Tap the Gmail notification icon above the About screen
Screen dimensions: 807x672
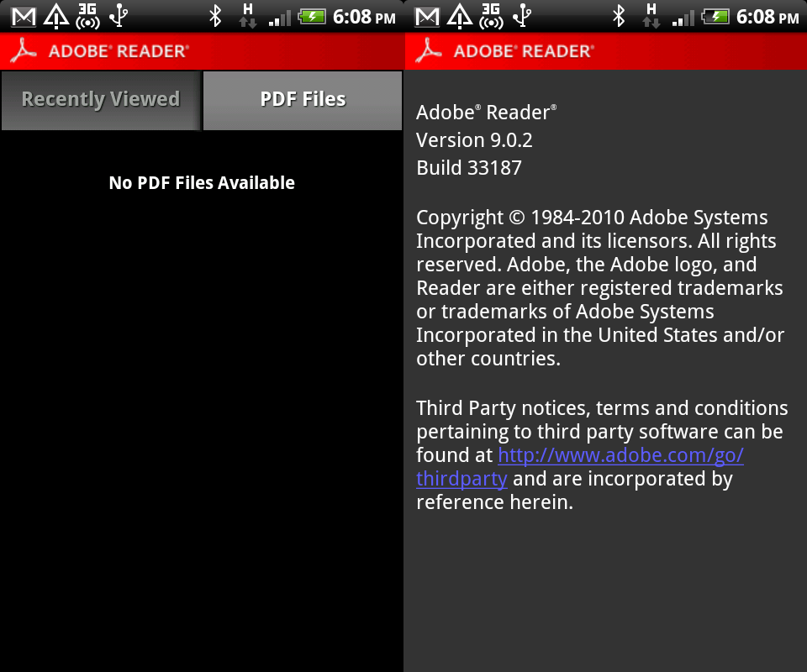pos(427,17)
